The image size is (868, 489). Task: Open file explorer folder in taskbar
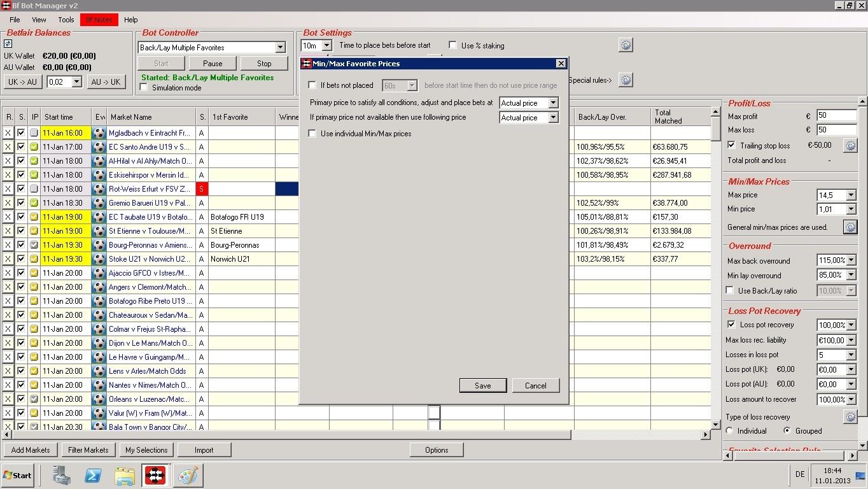[x=124, y=475]
